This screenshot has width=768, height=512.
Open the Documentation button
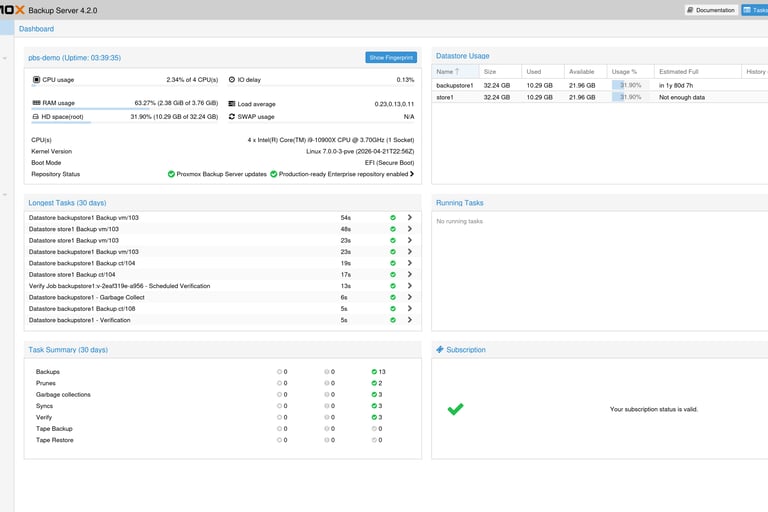[711, 10]
